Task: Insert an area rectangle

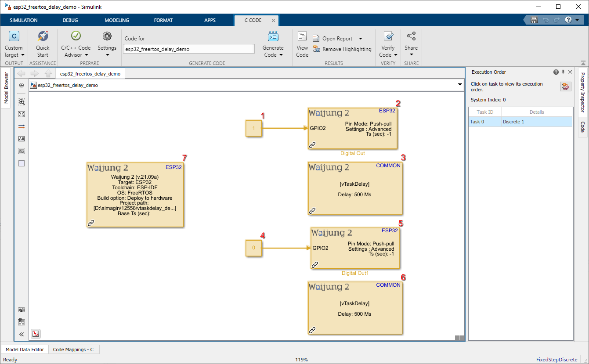Action: coord(22,163)
